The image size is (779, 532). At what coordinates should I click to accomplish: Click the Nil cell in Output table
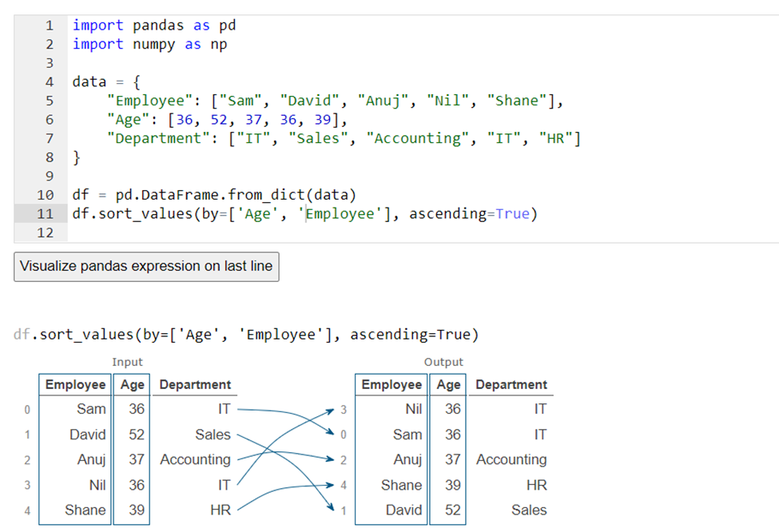pos(411,409)
